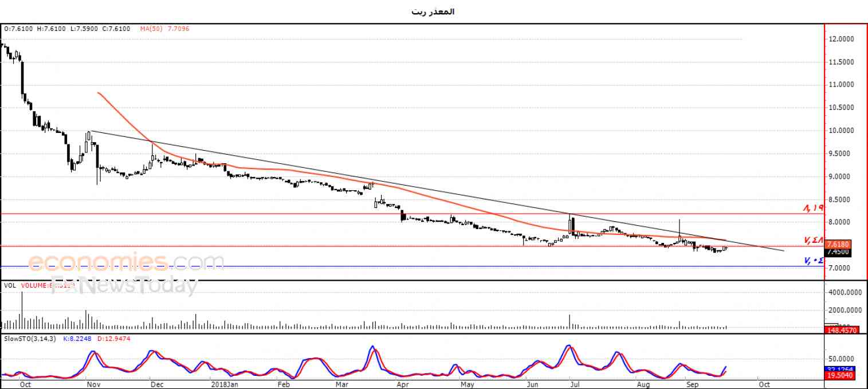Screen dimensions: 868x389
Task: Click the chart title المعذر ريت
Action: coord(433,11)
